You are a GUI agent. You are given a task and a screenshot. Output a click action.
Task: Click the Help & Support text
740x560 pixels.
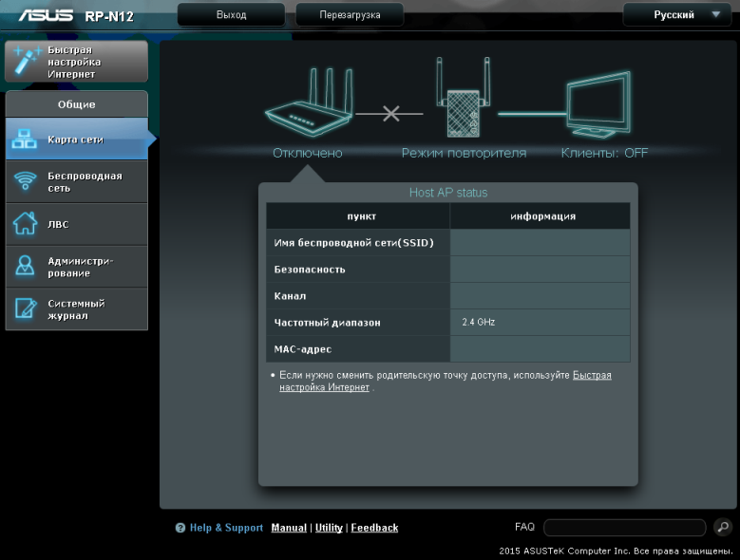(226, 528)
